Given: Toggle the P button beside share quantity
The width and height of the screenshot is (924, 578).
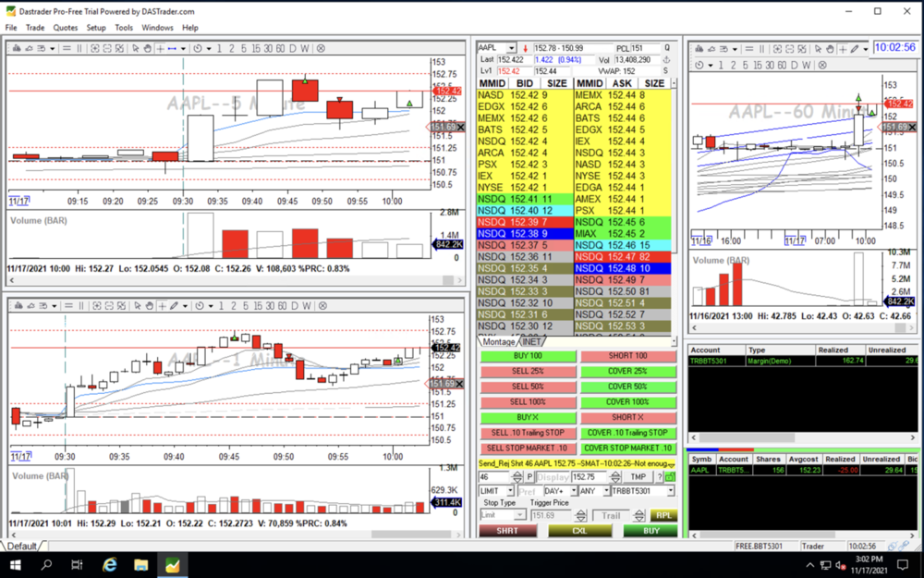Looking at the screenshot, I should (x=529, y=477).
